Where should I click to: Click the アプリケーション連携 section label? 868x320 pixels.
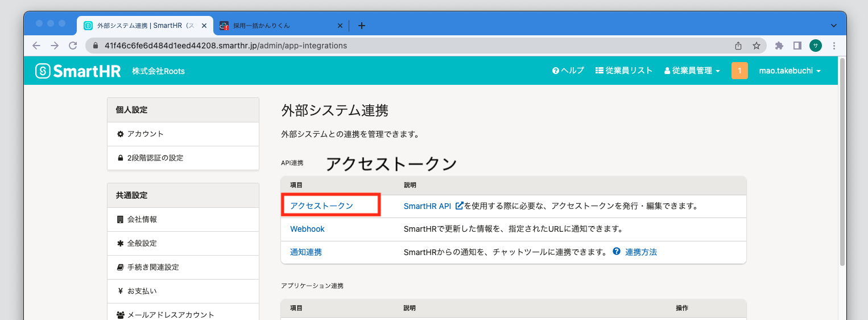[312, 286]
